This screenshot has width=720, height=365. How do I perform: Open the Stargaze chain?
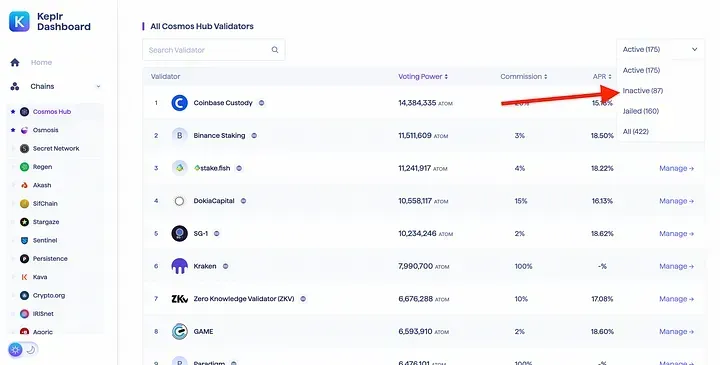pyautogui.click(x=46, y=222)
